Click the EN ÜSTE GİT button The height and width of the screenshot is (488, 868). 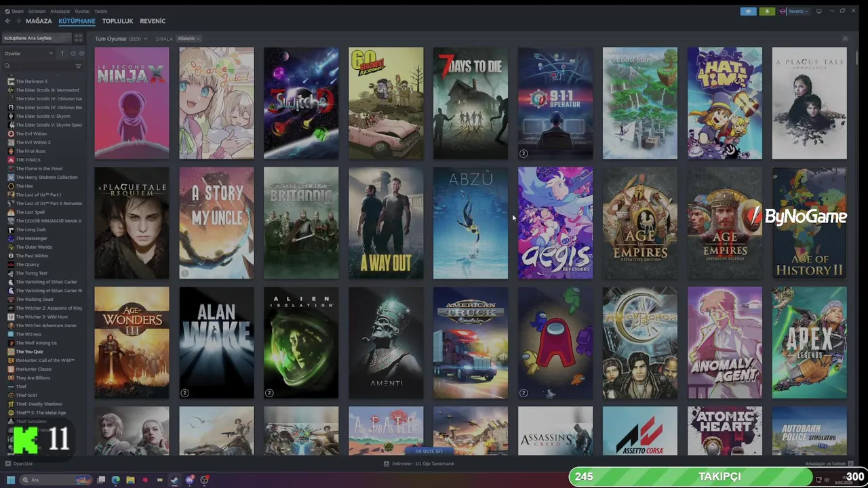click(x=429, y=451)
